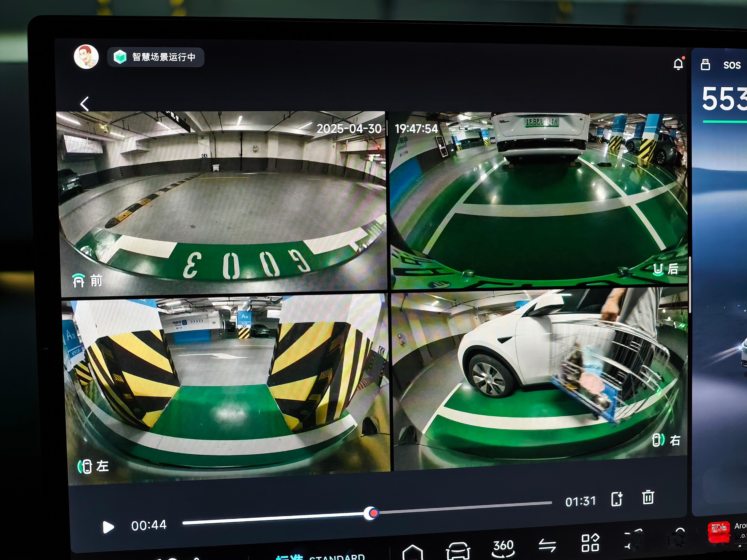Open the notifications bell
This screenshot has height=560, width=747.
point(678,64)
